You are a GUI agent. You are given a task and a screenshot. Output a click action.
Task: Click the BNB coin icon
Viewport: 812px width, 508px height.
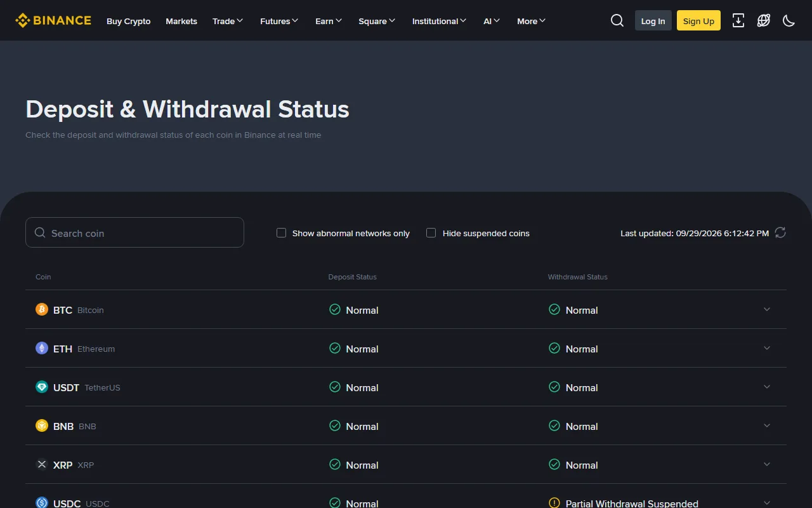coord(42,425)
